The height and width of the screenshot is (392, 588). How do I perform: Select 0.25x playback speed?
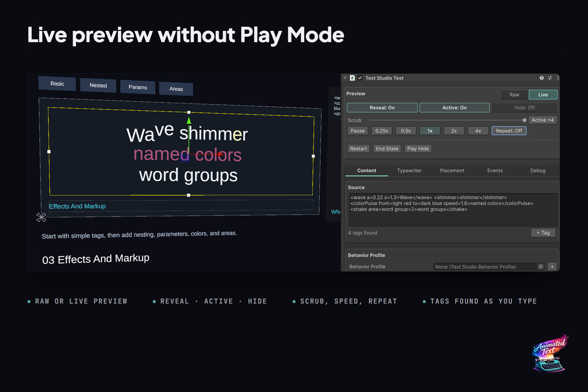tap(382, 131)
